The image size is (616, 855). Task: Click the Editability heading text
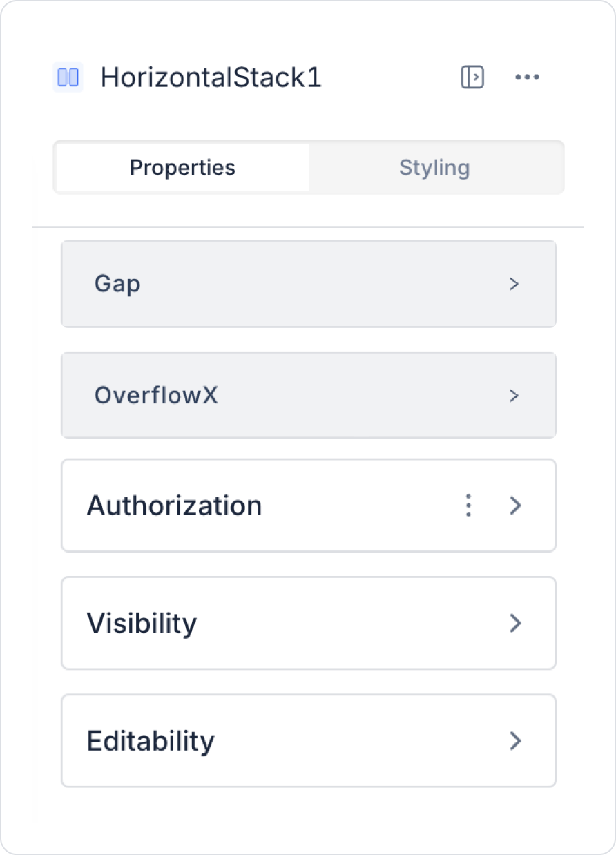click(151, 741)
